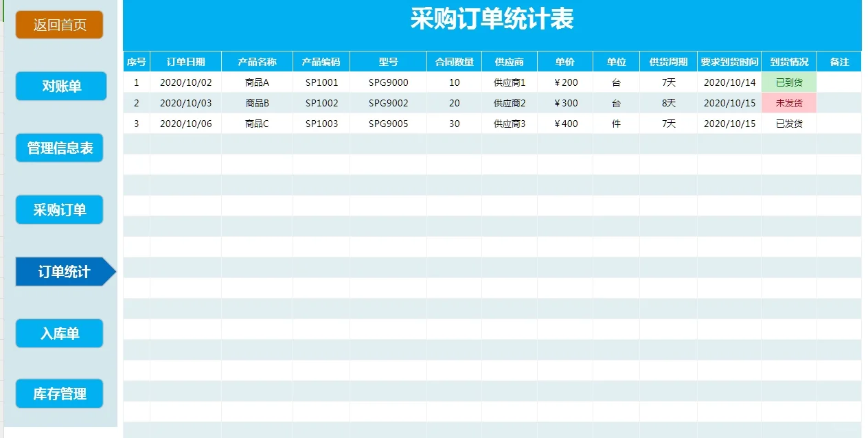Image resolution: width=868 pixels, height=438 pixels.
Task: Click the SPG9002 model cell
Action: pyautogui.click(x=387, y=102)
